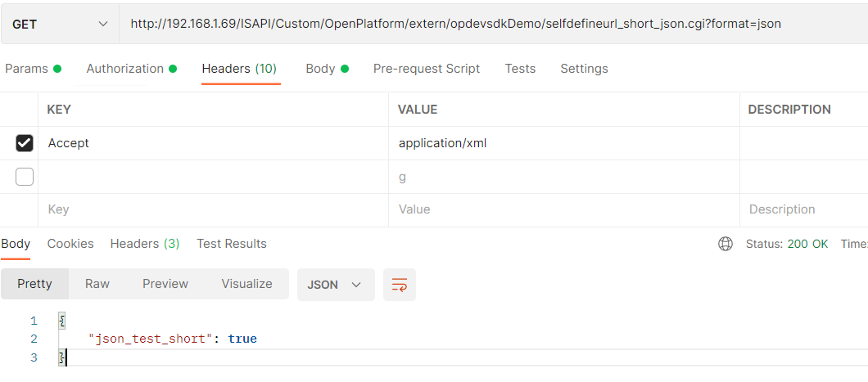Uncheck the Accept header checkbox

[x=25, y=143]
